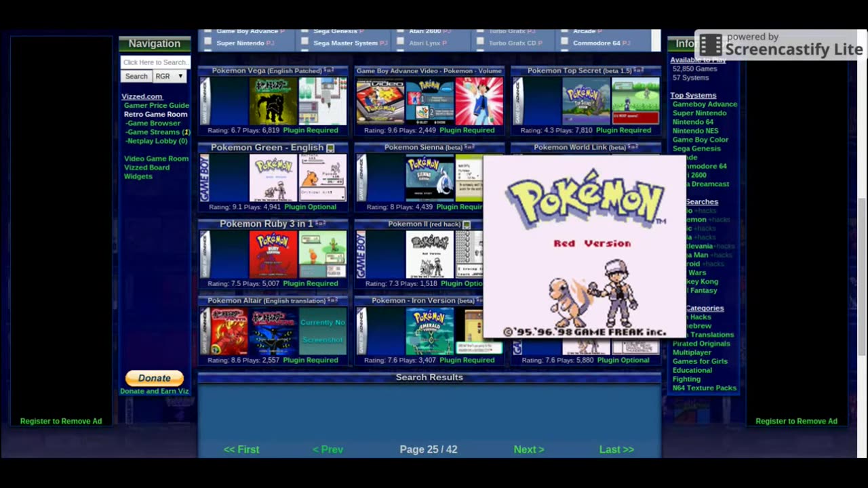Open Pokemon Ruby 3 in 1 box art thumbnail
Image resolution: width=868 pixels, height=488 pixels.
click(x=273, y=254)
